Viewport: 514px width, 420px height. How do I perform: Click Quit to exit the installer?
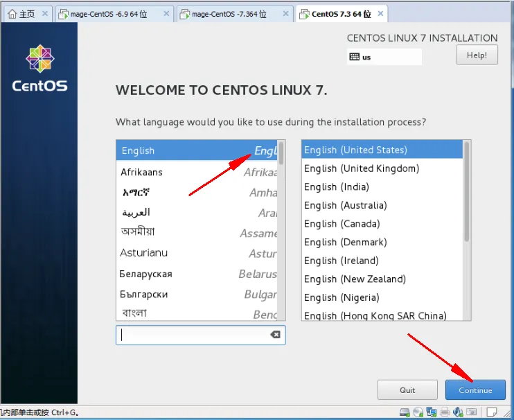click(407, 390)
